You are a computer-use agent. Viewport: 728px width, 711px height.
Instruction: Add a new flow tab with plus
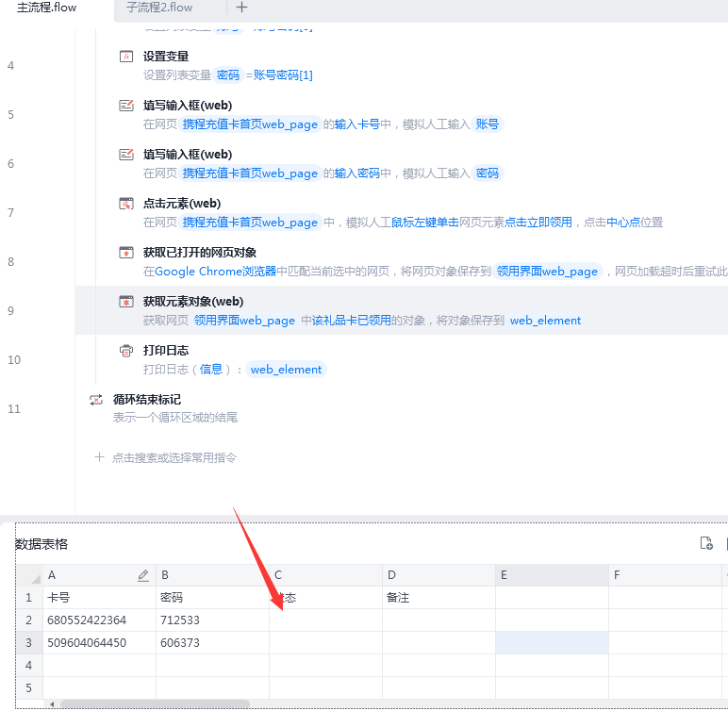click(x=241, y=7)
